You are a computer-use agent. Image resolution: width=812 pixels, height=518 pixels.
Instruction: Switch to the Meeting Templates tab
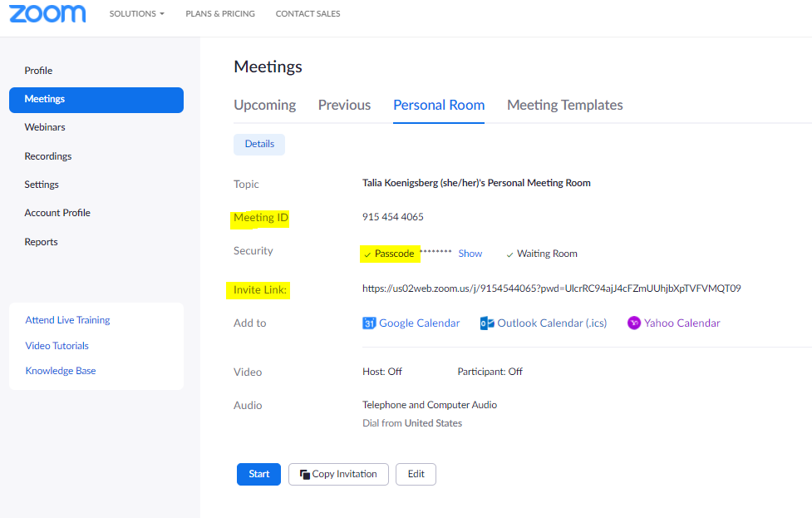564,105
